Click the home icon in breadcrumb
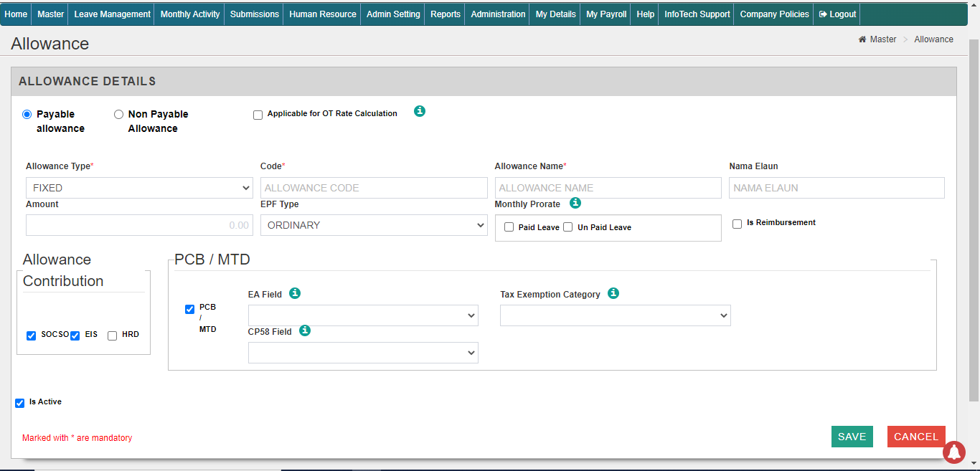 [x=862, y=39]
